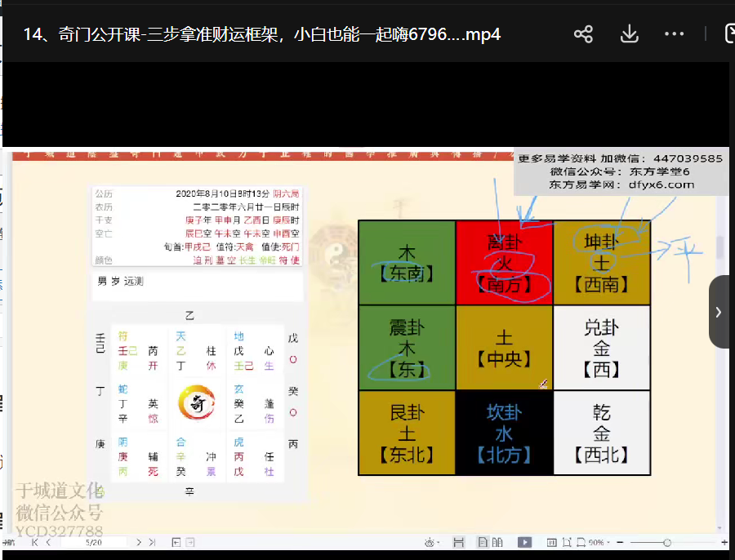Image resolution: width=735 pixels, height=560 pixels.
Task: Download the video with the download icon
Action: 629,34
